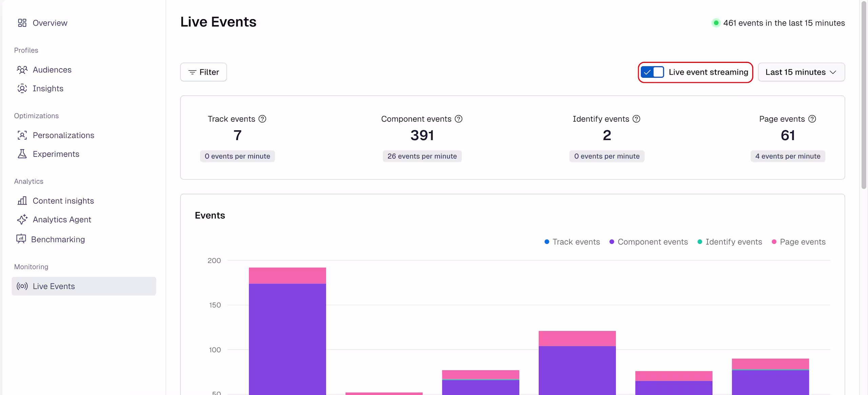Click the Benchmarking presentation icon
Viewport: 868px width, 395px height.
click(21, 239)
